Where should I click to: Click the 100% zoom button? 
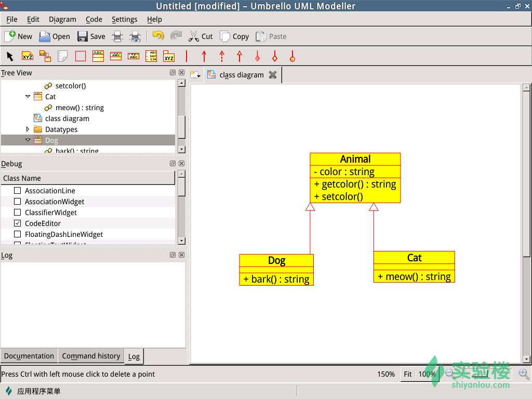click(x=427, y=374)
